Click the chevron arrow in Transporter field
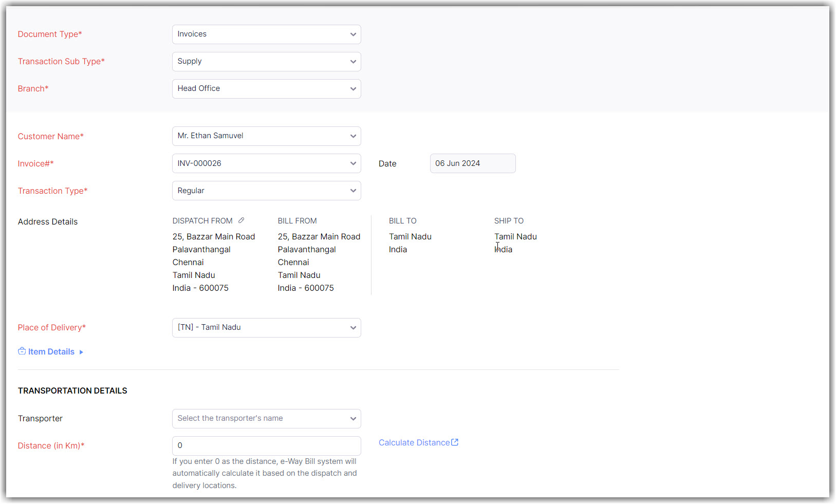This screenshot has width=836, height=504. tap(353, 419)
